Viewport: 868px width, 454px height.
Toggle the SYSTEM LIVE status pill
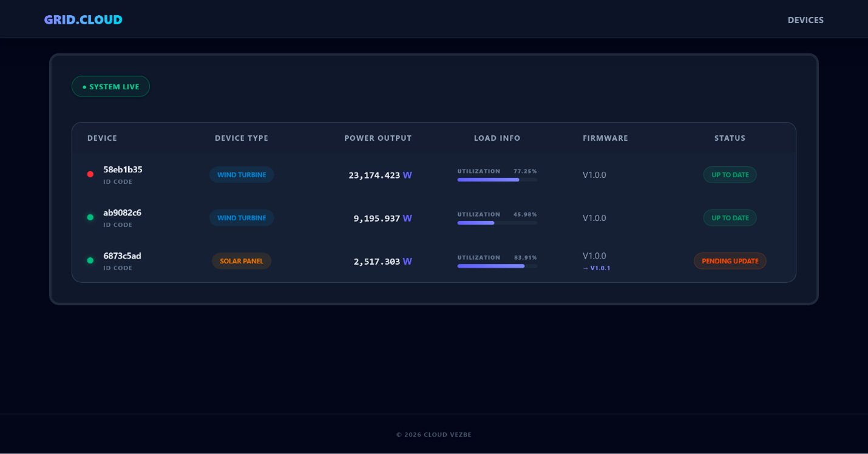[110, 86]
